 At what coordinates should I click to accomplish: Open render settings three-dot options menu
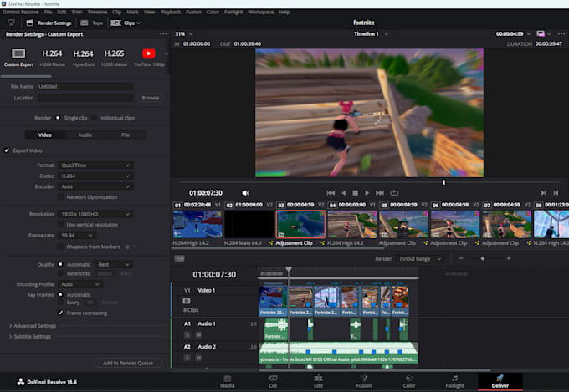[x=163, y=34]
